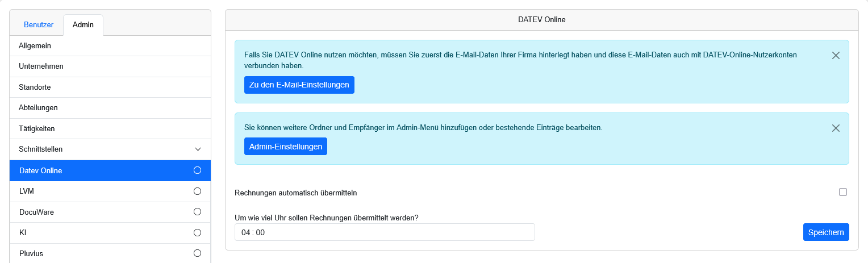This screenshot has width=868, height=263.
Task: Select the Datev Online radio circle
Action: tap(198, 170)
